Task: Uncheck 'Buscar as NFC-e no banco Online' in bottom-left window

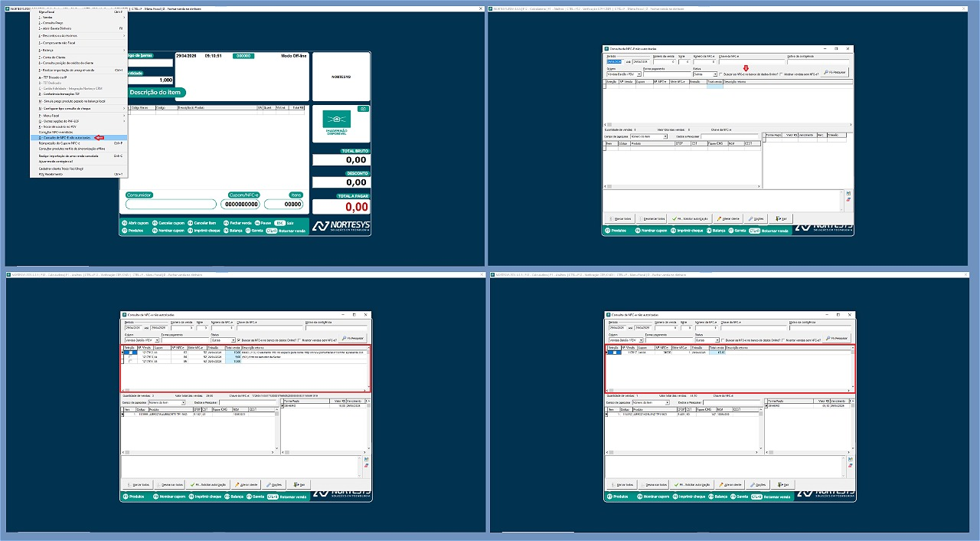Action: [239, 339]
